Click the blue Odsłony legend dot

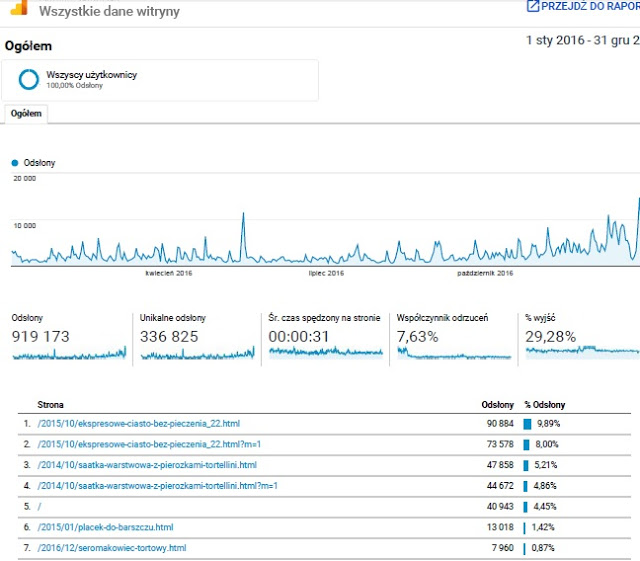point(14,162)
